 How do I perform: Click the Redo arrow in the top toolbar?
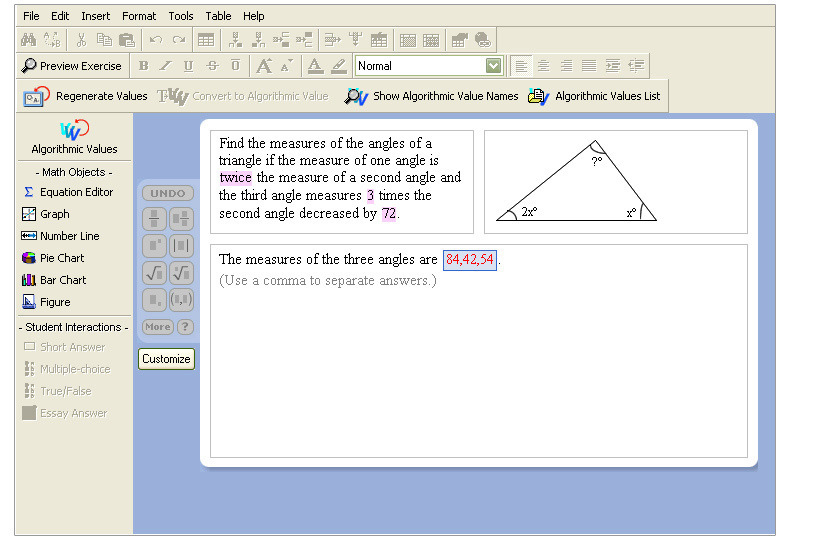(x=179, y=39)
